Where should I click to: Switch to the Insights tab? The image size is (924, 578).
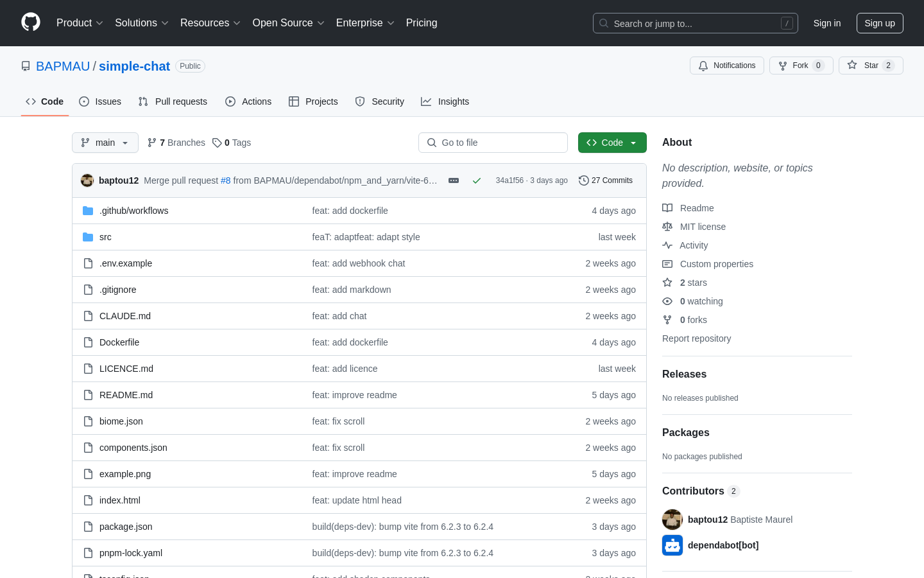click(x=445, y=101)
